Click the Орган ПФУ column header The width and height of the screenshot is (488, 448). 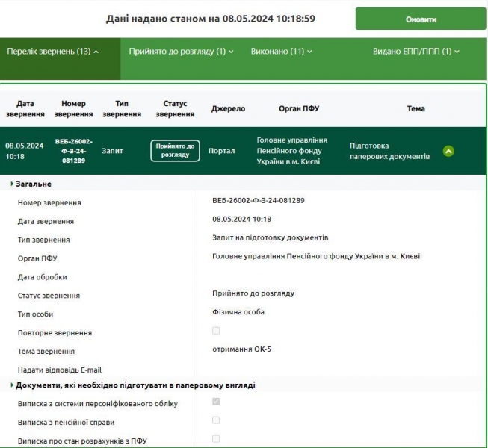[x=298, y=109]
